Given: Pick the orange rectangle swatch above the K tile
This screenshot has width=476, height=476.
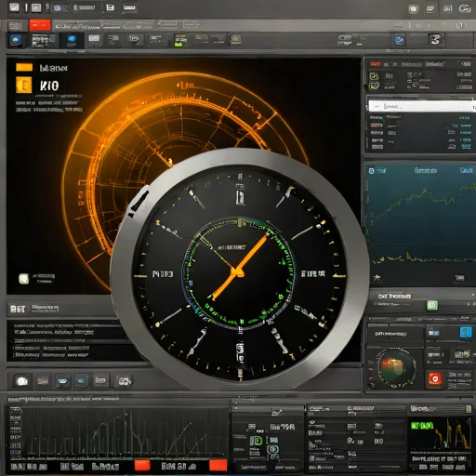Looking at the screenshot, I should (x=24, y=67).
